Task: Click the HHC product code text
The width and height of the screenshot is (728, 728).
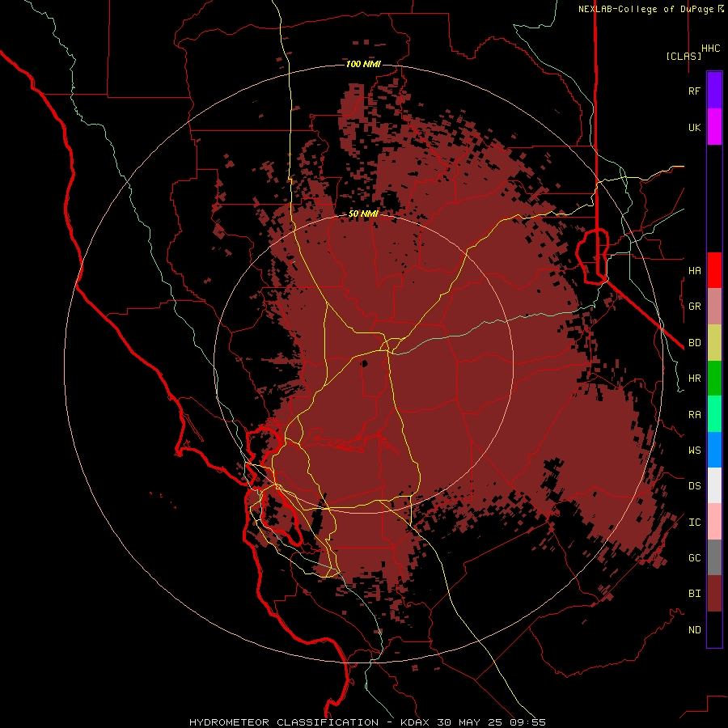Action: tap(711, 49)
